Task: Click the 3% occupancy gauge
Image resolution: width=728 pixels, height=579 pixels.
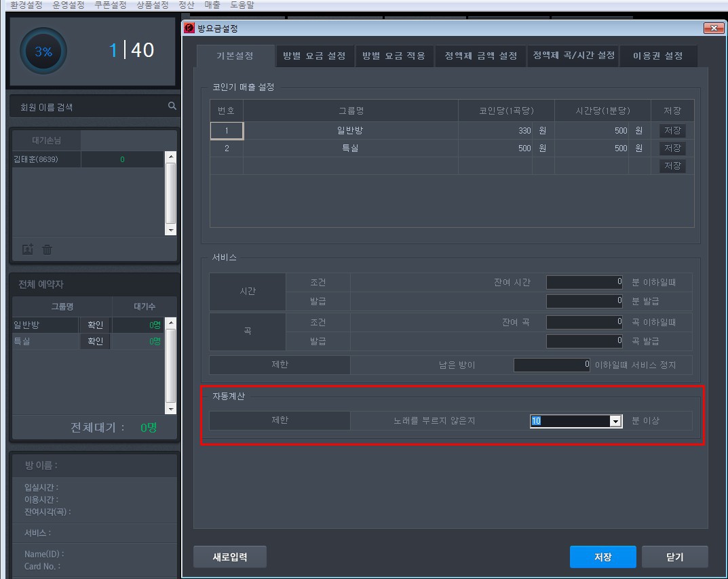Action: tap(43, 52)
